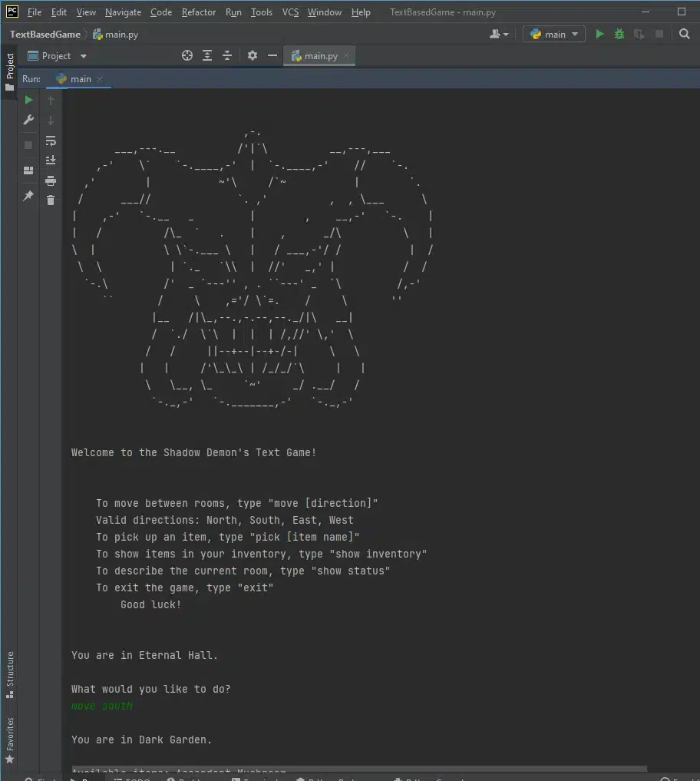700x781 pixels.
Task: Open the Tools menu
Action: 262,12
